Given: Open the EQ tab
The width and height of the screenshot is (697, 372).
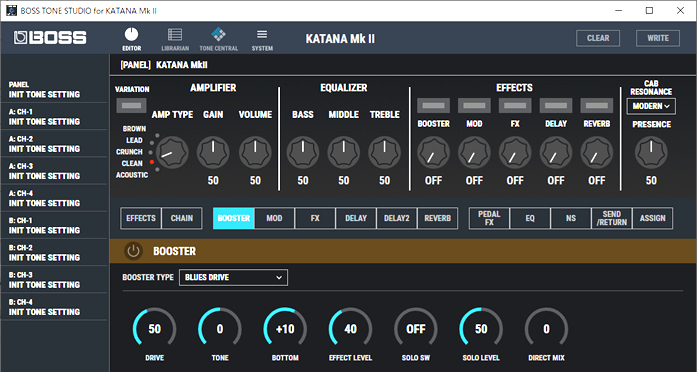Looking at the screenshot, I should (x=530, y=218).
